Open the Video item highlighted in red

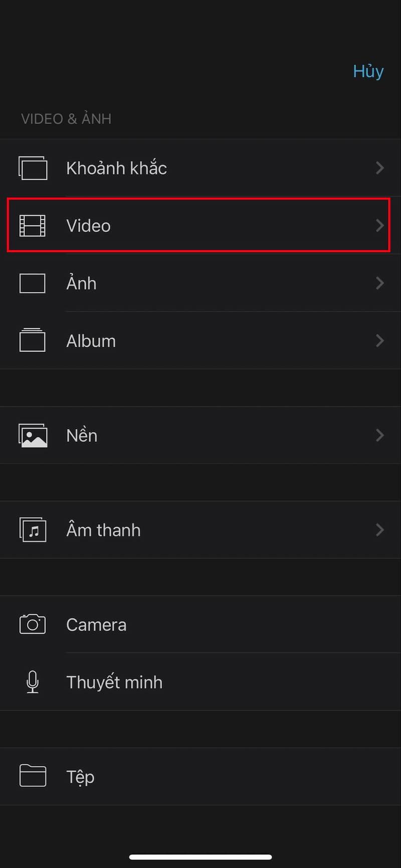(200, 225)
